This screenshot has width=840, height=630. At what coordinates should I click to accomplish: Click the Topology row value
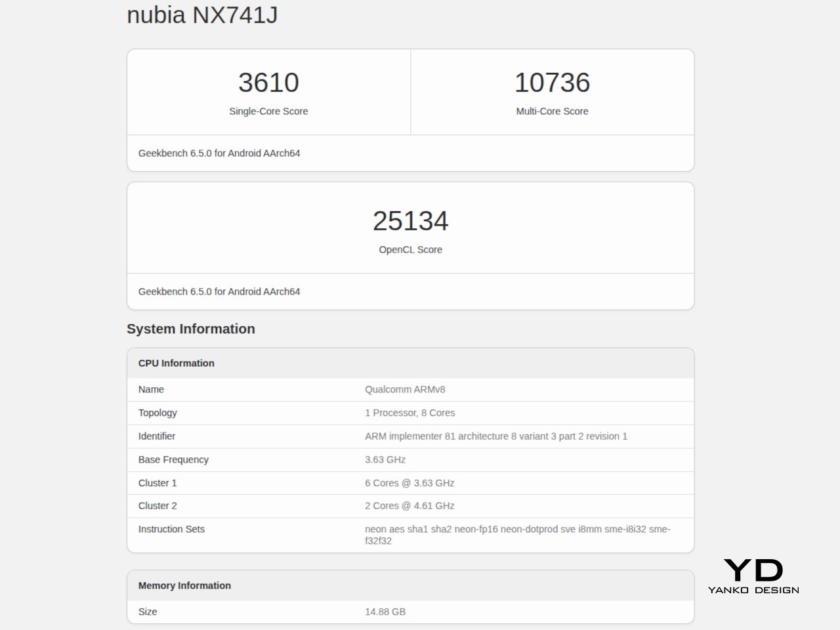pyautogui.click(x=409, y=413)
